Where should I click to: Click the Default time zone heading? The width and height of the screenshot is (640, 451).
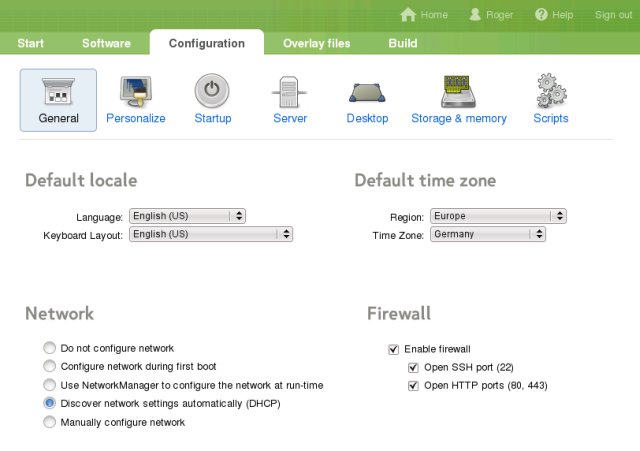(x=425, y=180)
